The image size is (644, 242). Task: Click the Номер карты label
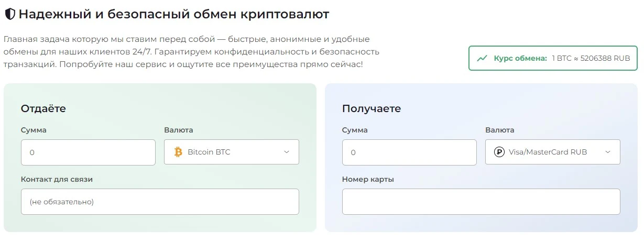click(368, 179)
